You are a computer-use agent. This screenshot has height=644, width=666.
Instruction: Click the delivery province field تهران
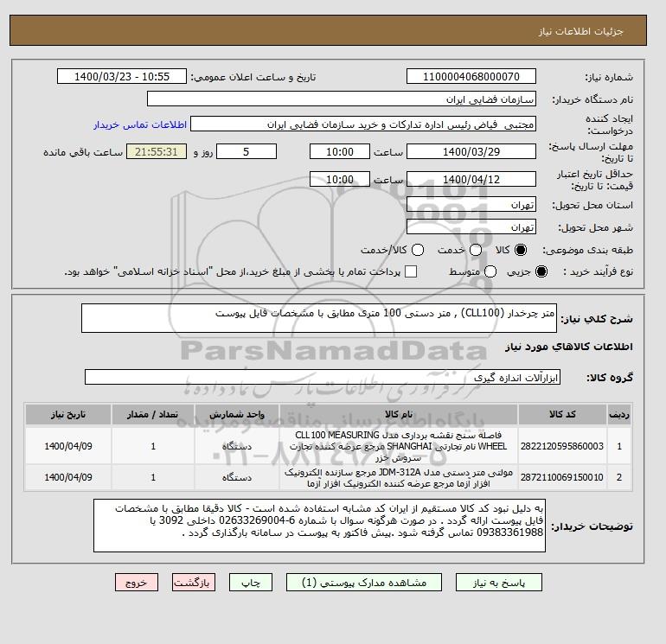471,205
